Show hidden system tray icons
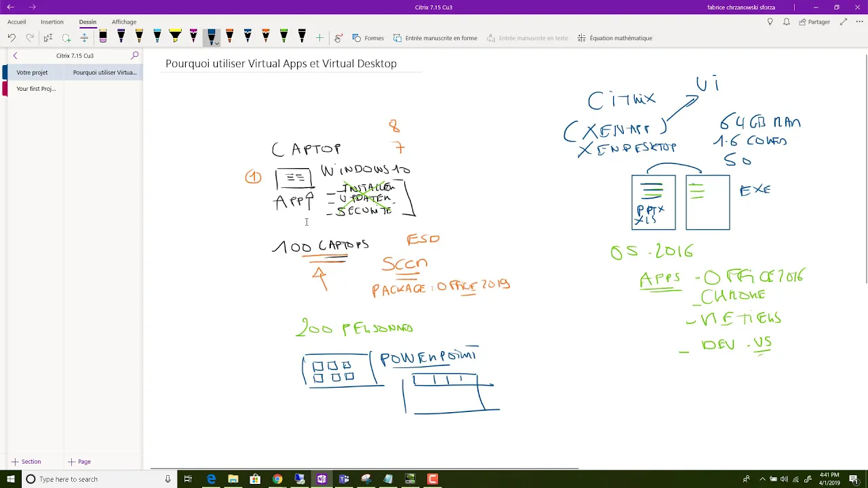The height and width of the screenshot is (488, 868). (762, 479)
